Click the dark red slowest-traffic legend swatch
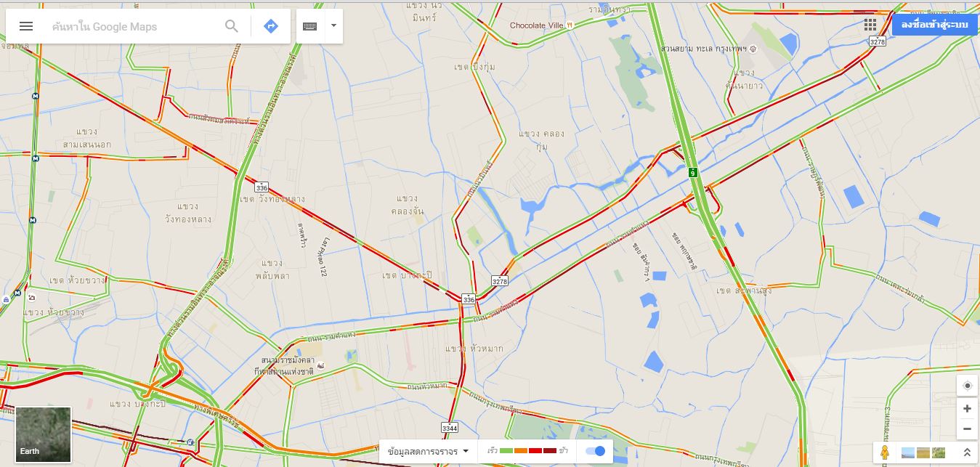The width and height of the screenshot is (980, 467). (x=550, y=451)
